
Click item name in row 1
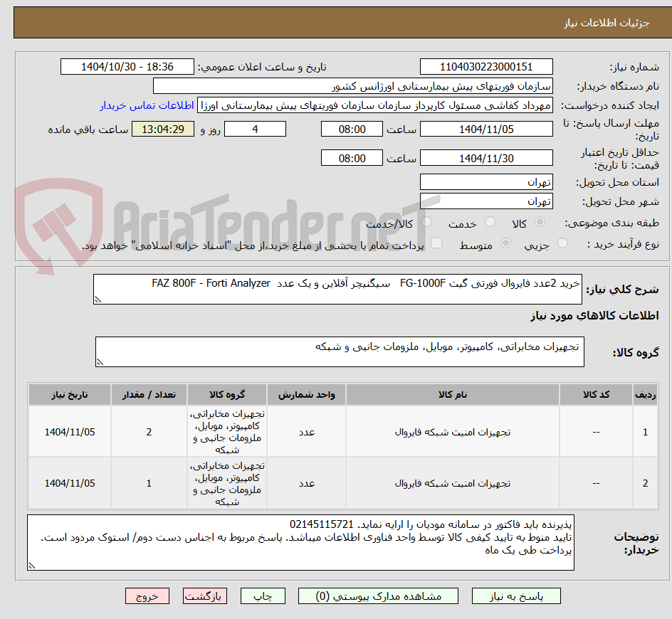[453, 432]
